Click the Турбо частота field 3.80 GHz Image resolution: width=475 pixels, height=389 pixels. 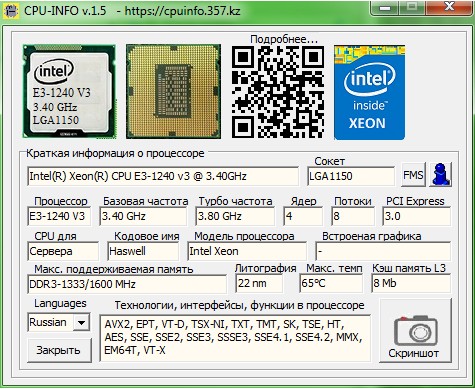tap(235, 216)
